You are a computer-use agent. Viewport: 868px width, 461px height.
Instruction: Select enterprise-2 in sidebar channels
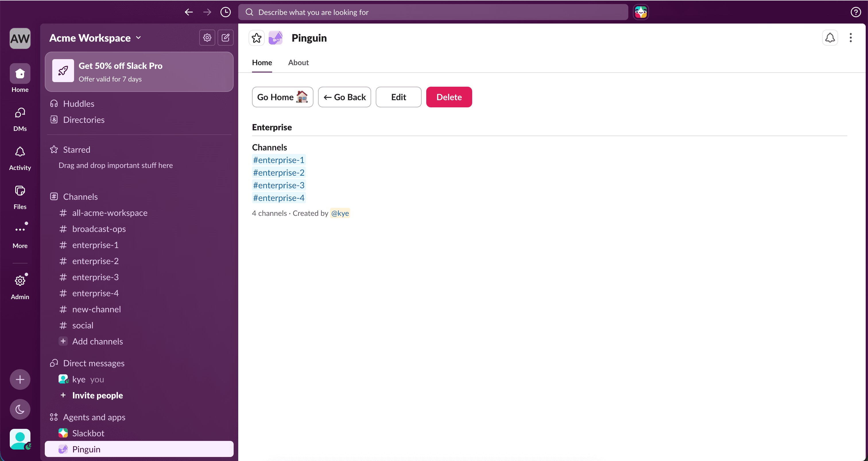pyautogui.click(x=139, y=261)
